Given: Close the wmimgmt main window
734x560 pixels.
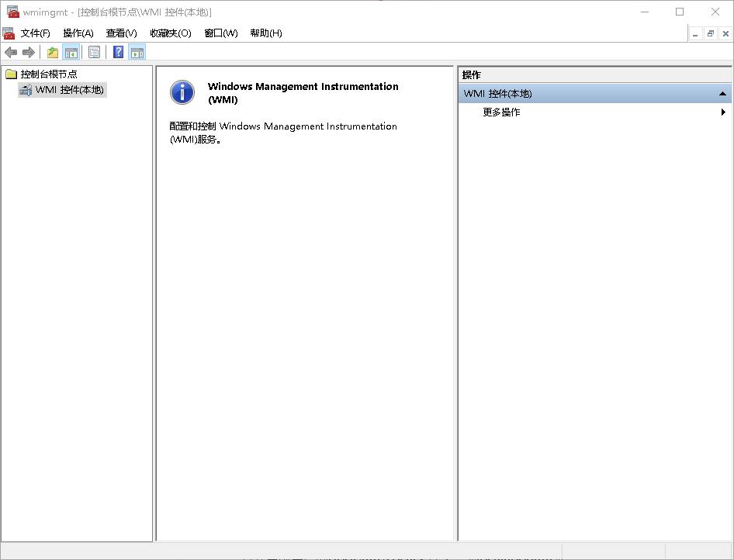Looking at the screenshot, I should pos(715,12).
